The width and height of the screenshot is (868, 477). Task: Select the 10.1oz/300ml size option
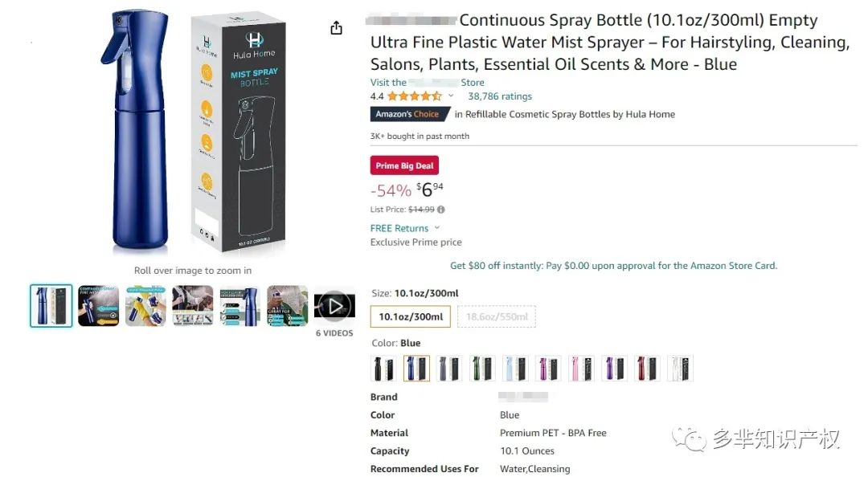(x=411, y=316)
